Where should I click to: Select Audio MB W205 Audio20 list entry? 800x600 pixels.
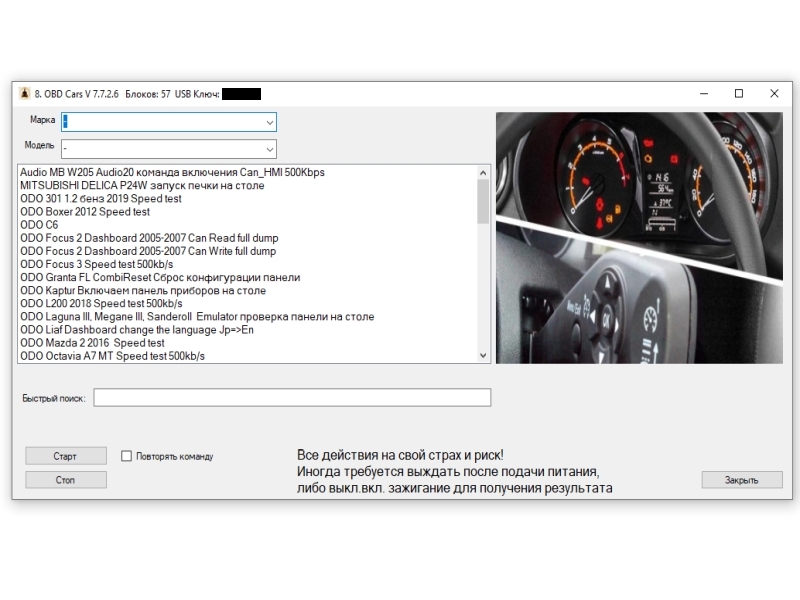click(x=172, y=172)
